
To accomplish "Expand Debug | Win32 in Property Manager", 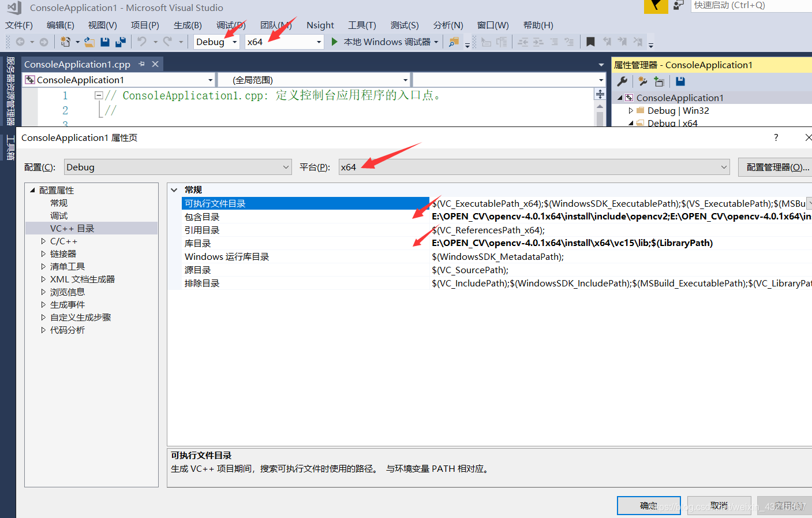I will click(631, 110).
